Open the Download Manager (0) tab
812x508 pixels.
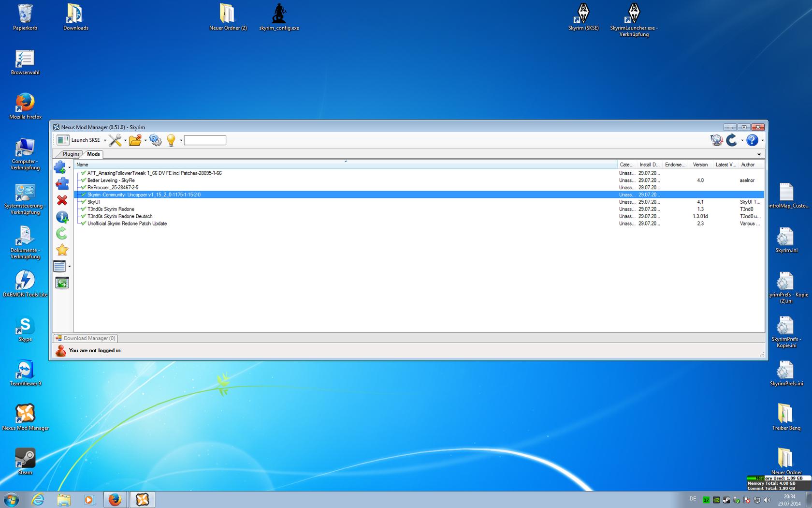point(86,338)
